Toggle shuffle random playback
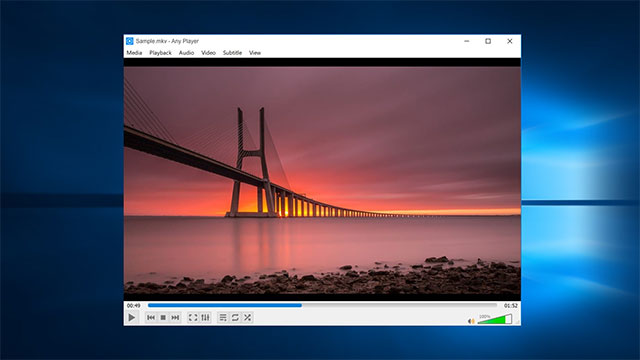640x360 pixels. pos(247,318)
